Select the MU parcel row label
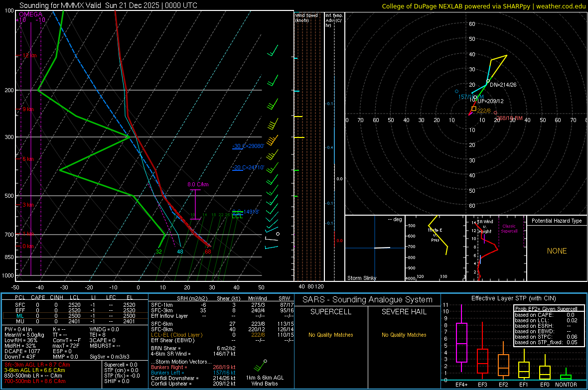Screen dimensions: 588x390 tap(20, 321)
